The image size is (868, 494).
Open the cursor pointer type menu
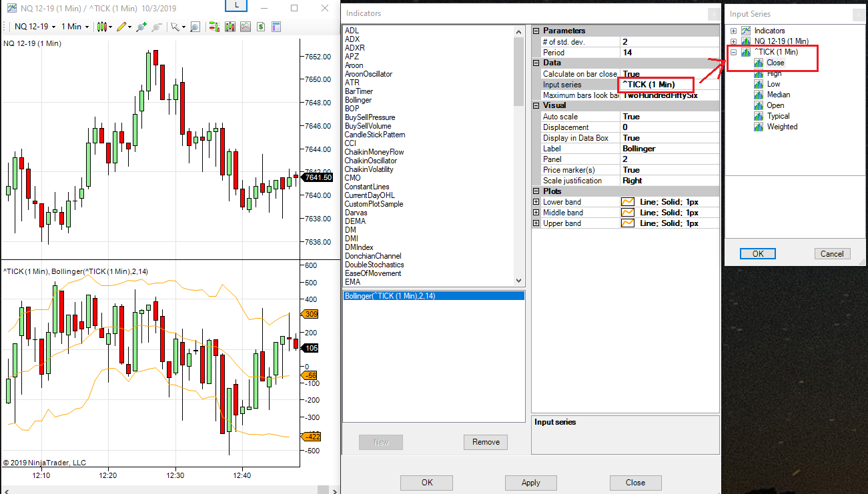(x=177, y=27)
